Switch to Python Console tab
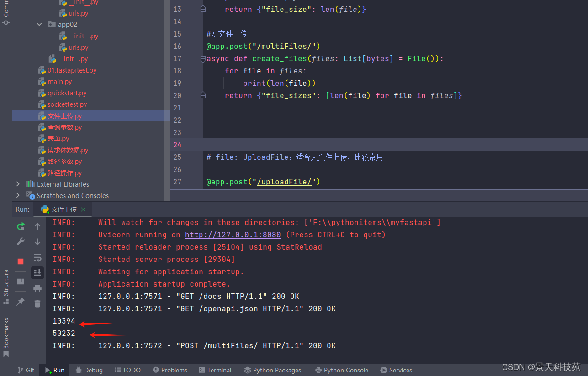588x376 pixels. pos(342,370)
